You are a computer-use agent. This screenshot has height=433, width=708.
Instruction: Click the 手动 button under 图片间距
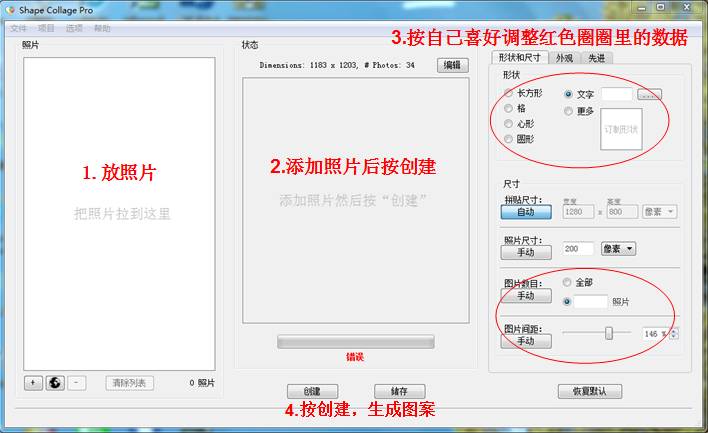526,341
